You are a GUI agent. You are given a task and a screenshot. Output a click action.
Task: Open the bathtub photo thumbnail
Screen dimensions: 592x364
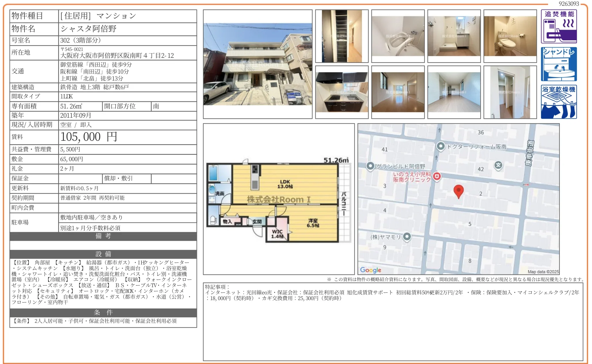[x=398, y=36]
